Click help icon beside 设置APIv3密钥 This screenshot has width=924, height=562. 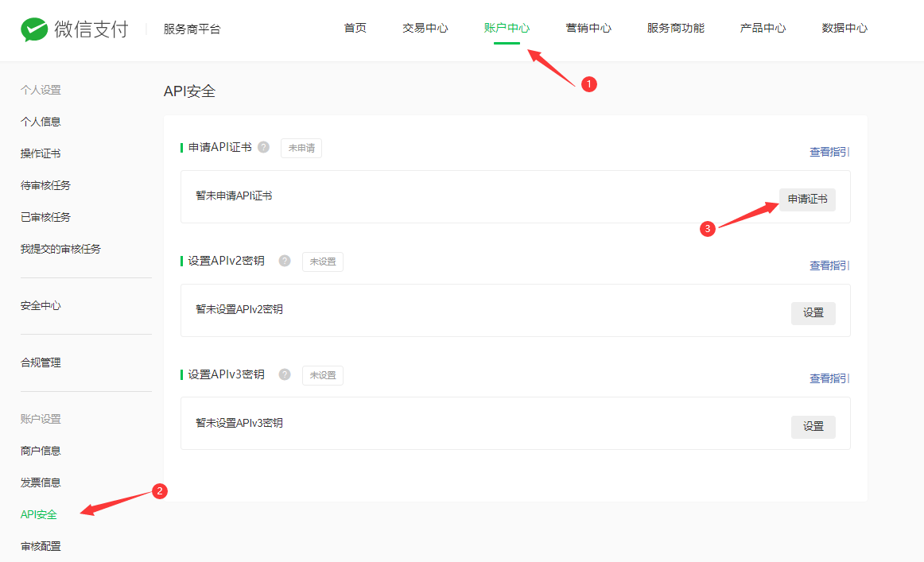click(285, 374)
